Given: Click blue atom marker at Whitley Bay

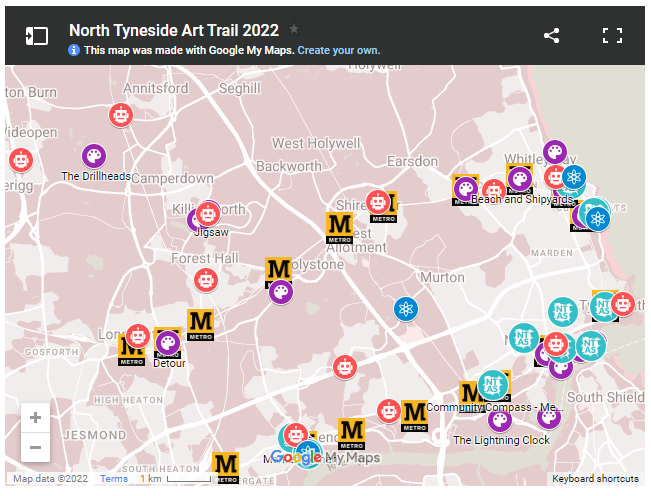Looking at the screenshot, I should pyautogui.click(x=574, y=177).
